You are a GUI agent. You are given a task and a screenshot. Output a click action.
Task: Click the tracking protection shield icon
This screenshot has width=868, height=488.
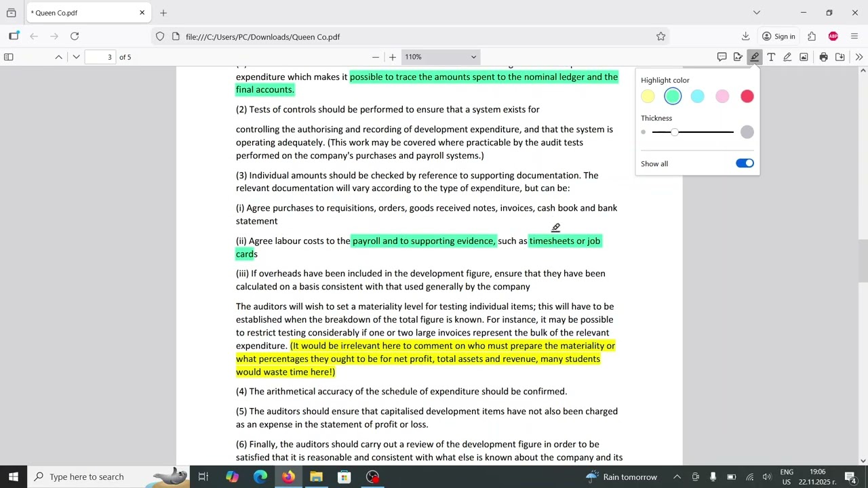[x=160, y=37]
